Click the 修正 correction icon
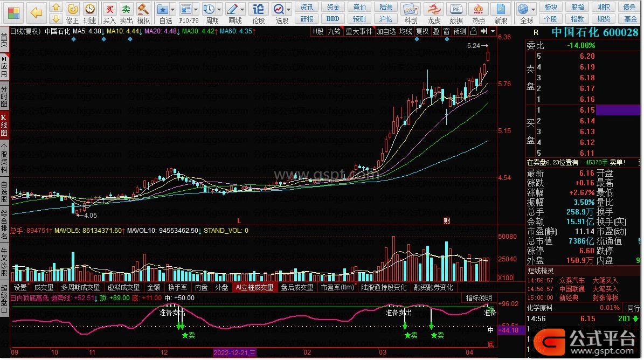Screen dimensions: 644x360 pos(72,13)
